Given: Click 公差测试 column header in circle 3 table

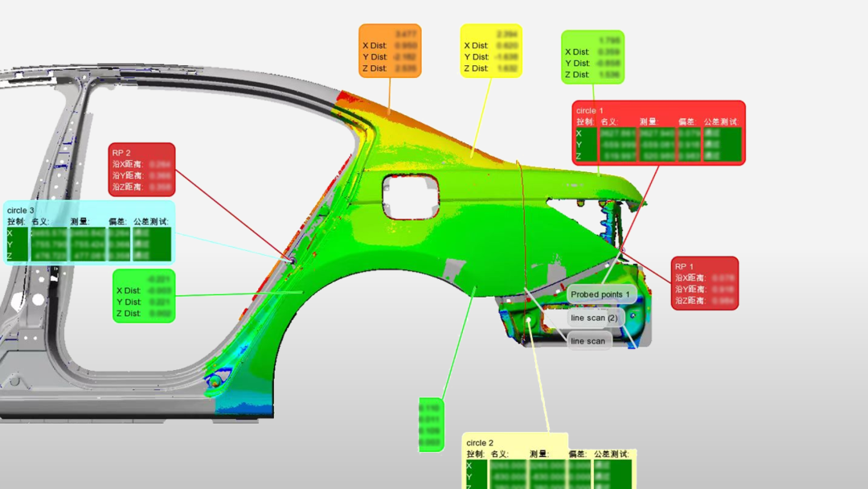Looking at the screenshot, I should [x=151, y=222].
